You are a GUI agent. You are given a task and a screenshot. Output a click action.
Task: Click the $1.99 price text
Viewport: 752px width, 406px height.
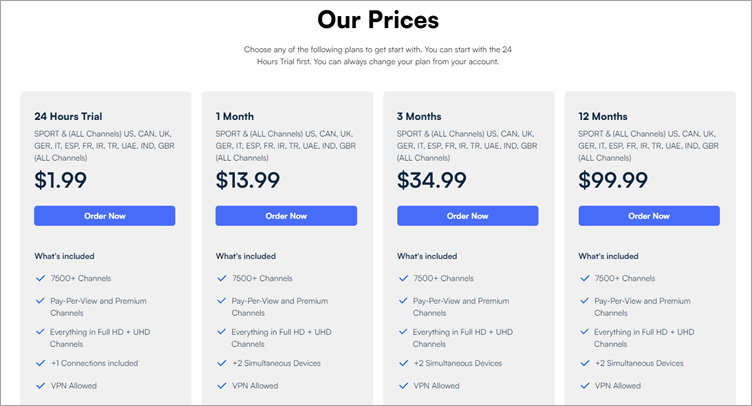(x=60, y=180)
